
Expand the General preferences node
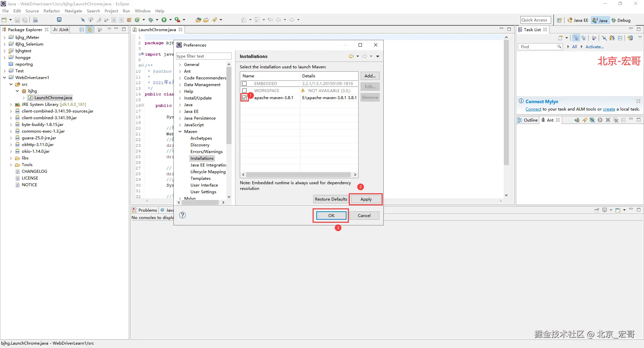click(180, 65)
